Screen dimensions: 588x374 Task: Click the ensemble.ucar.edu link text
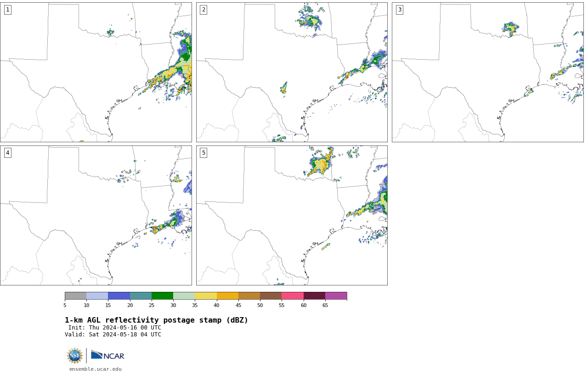tap(96, 369)
